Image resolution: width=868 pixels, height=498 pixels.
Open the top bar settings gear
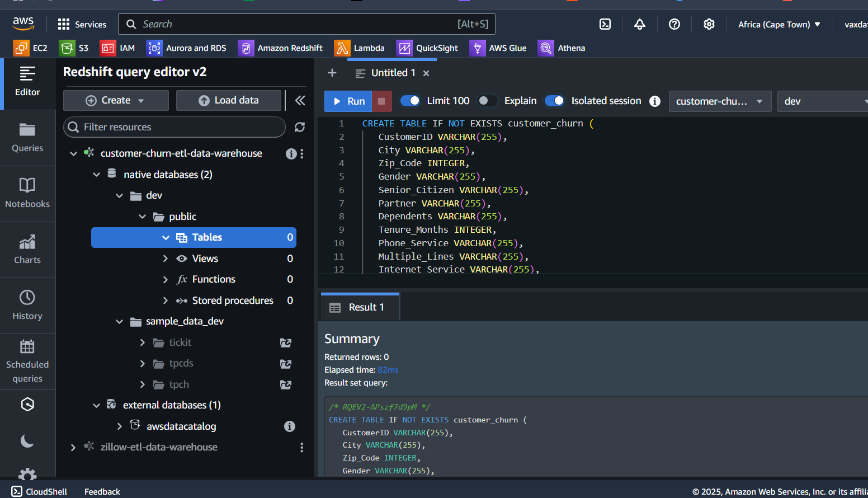(709, 24)
